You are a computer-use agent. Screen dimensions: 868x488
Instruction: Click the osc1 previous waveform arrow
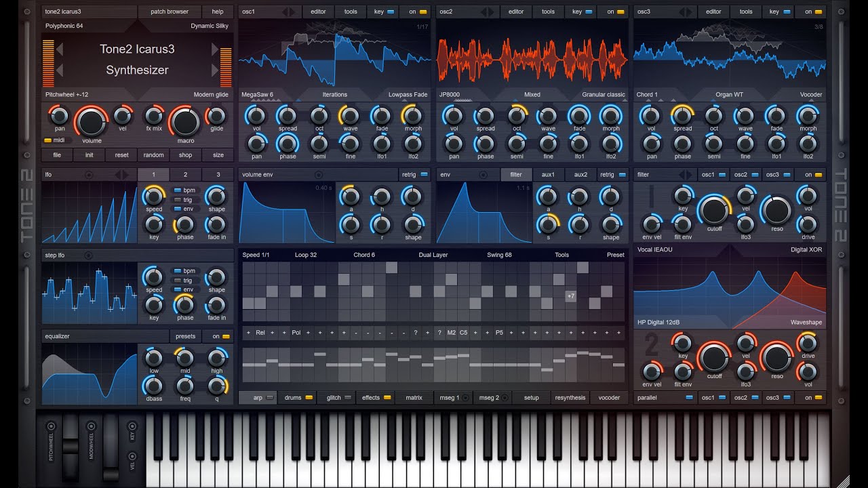285,12
